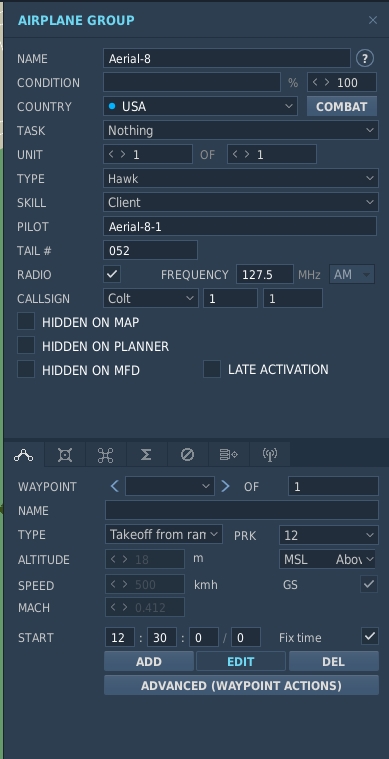Open the AM modulation dropdown
The image size is (389, 759).
352,274
